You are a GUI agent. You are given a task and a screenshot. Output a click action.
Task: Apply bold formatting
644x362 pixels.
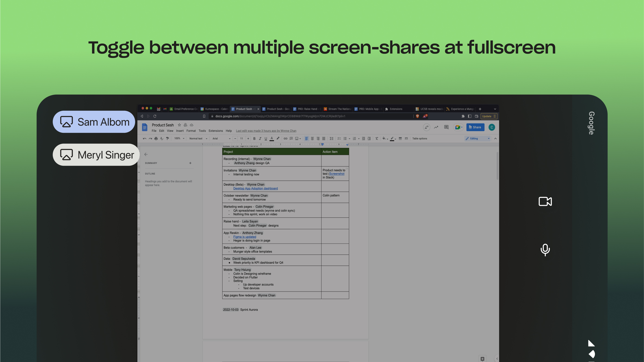(x=254, y=139)
